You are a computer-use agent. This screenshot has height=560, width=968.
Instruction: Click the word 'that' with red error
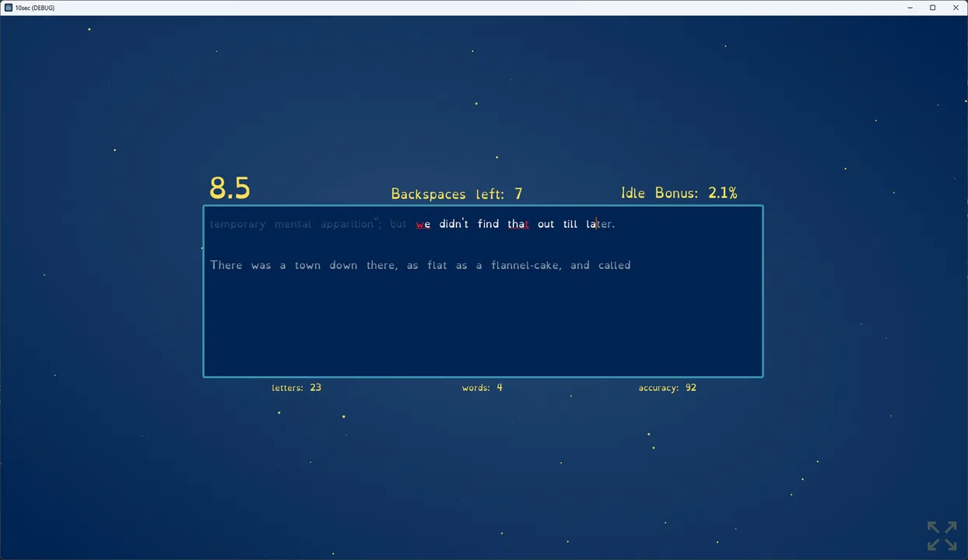(x=518, y=224)
